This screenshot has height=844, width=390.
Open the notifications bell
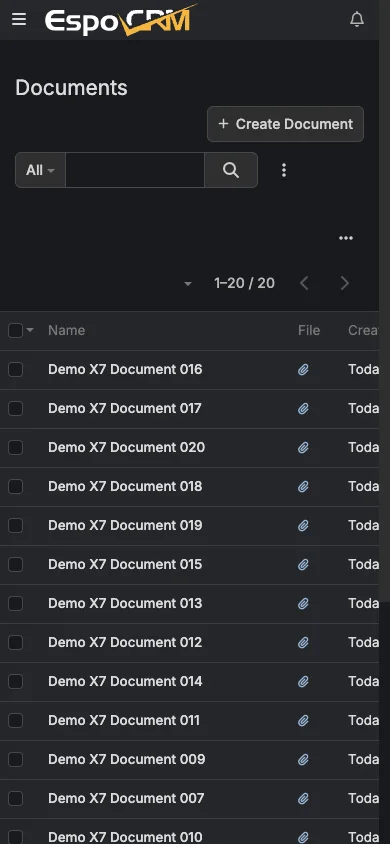pyautogui.click(x=357, y=20)
